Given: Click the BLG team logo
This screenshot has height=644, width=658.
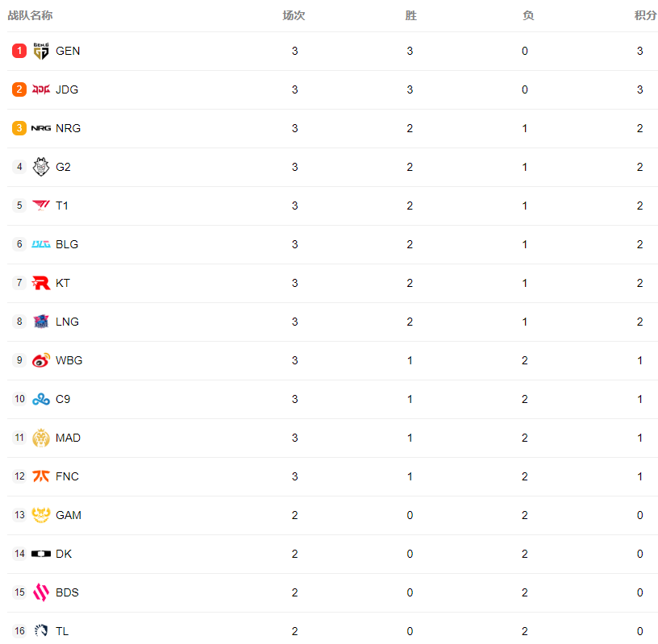Looking at the screenshot, I should click(41, 244).
